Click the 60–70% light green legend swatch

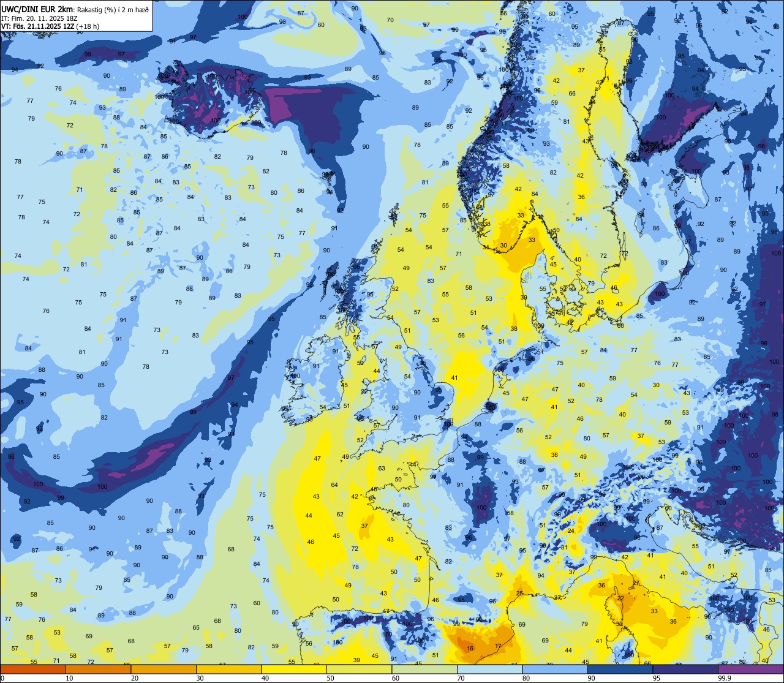pyautogui.click(x=424, y=669)
